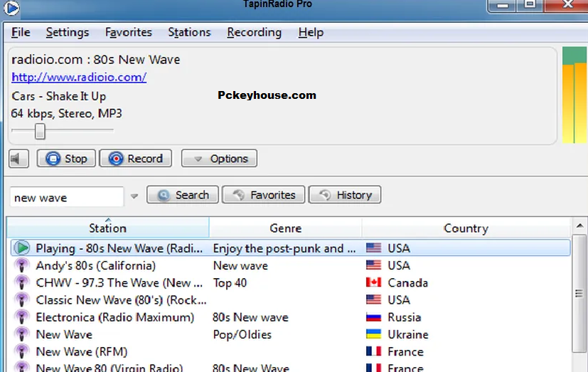This screenshot has height=372, width=588.
Task: Open the History button
Action: coord(345,195)
